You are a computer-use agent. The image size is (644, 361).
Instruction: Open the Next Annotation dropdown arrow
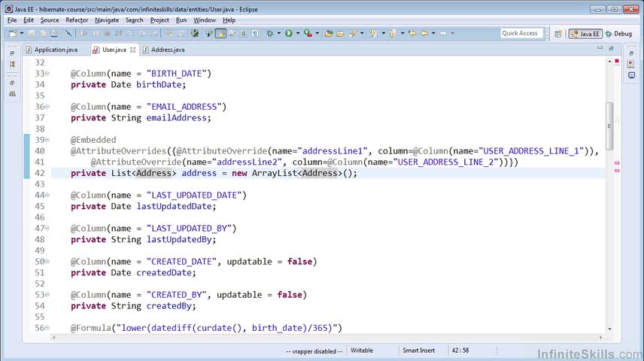pos(383,33)
